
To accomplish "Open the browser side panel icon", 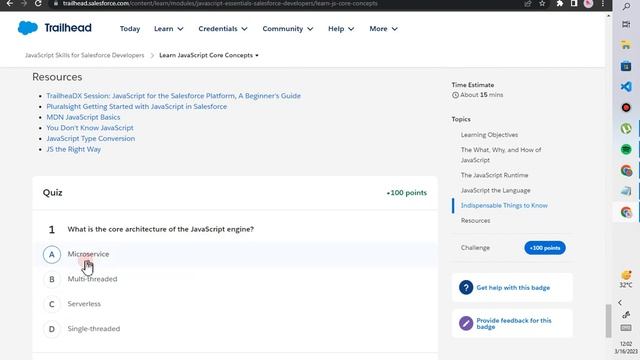I will coord(574,3).
